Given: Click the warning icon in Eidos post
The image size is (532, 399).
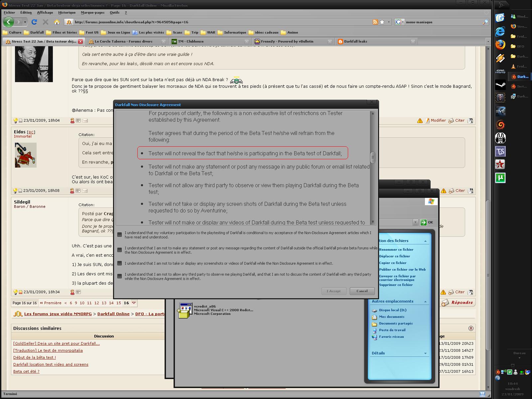Looking at the screenshot, I should (x=443, y=191).
